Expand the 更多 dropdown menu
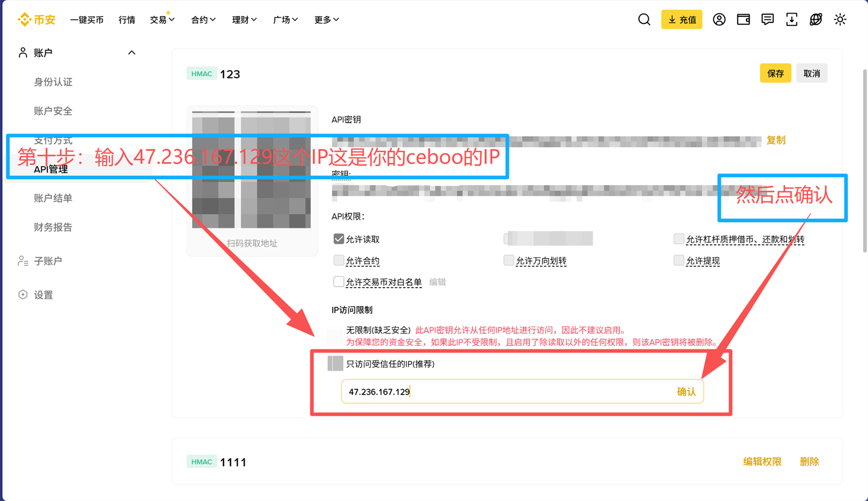Viewport: 868px width, 501px height. click(327, 20)
